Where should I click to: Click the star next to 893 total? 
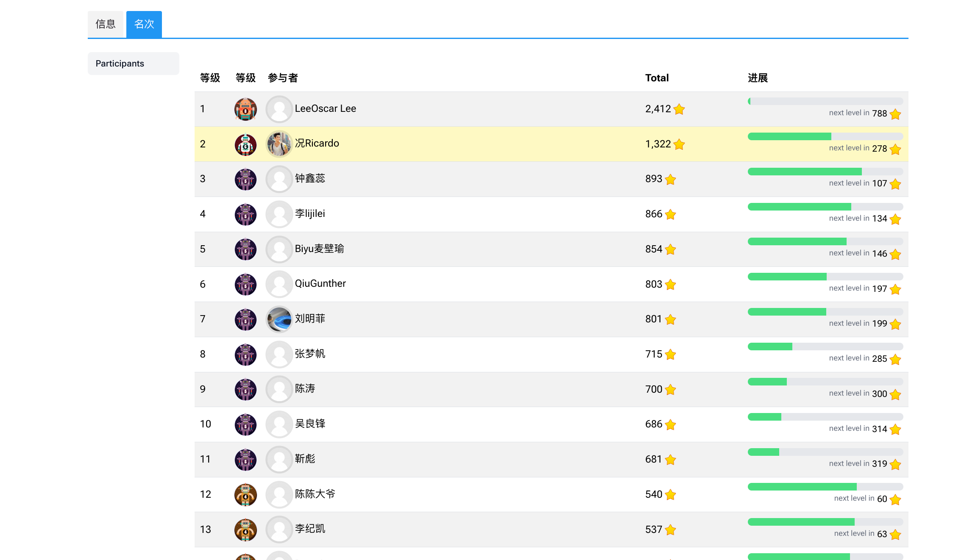pos(670,180)
